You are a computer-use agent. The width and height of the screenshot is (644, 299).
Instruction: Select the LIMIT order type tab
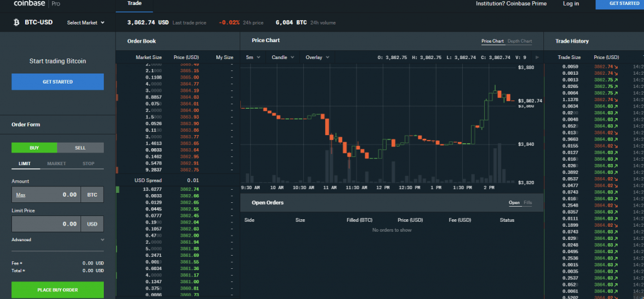tap(25, 164)
